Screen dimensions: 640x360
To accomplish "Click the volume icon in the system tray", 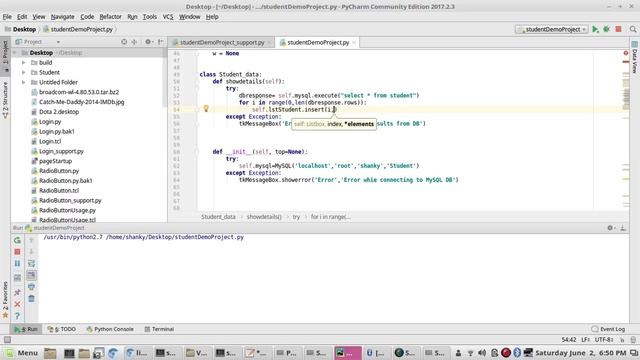I will click(x=482, y=353).
